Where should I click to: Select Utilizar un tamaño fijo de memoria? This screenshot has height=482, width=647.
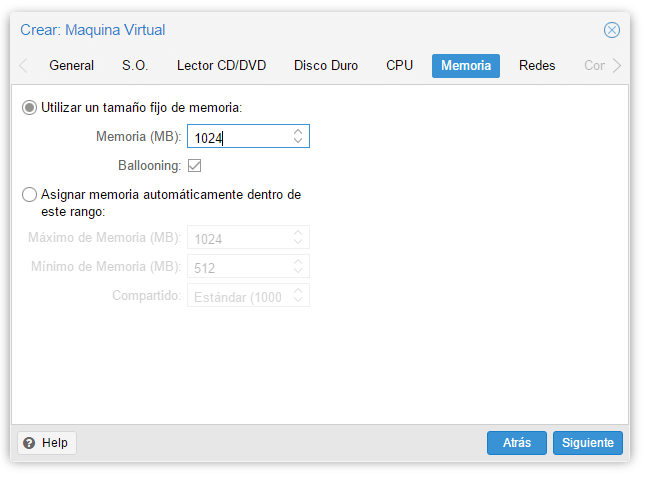point(30,107)
